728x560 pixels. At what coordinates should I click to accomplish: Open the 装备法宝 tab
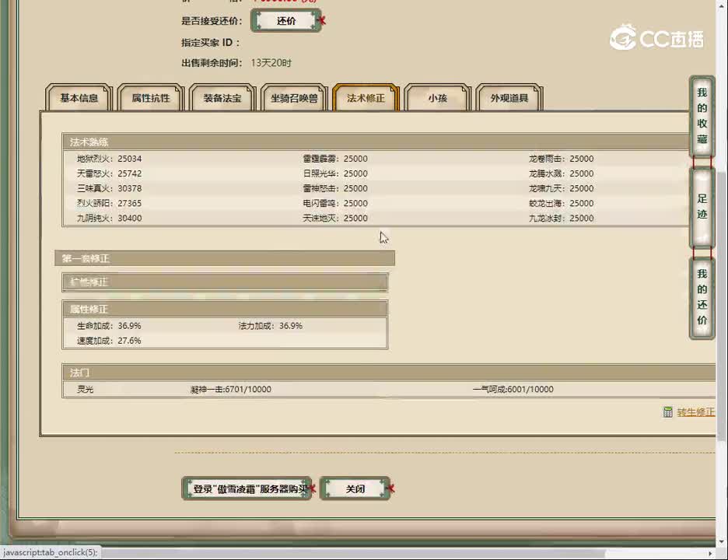222,99
